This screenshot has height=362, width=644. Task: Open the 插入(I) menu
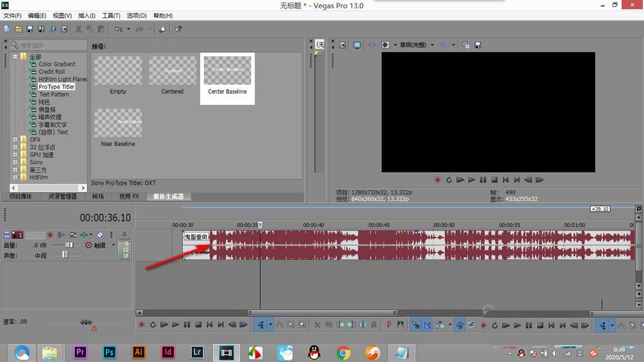[x=87, y=15]
